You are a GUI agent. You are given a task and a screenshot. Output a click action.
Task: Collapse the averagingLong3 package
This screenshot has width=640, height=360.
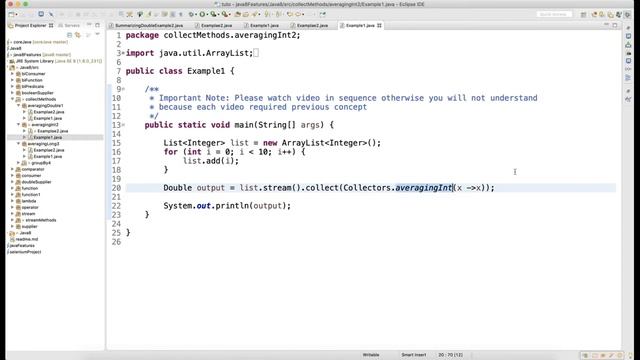[18, 144]
